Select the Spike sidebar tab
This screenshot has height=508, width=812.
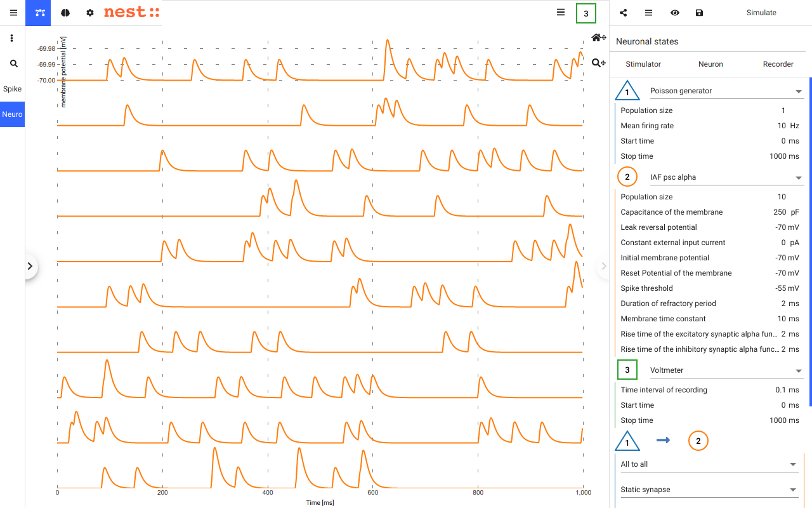pyautogui.click(x=12, y=89)
